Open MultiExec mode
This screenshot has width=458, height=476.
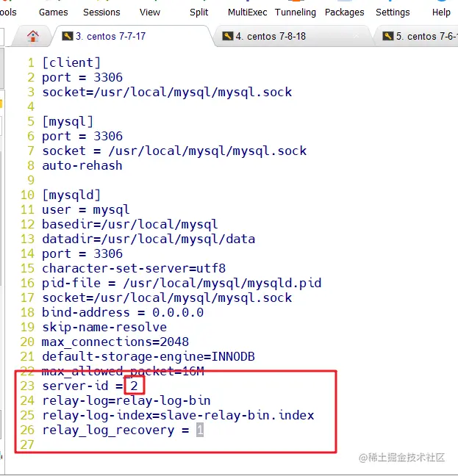pos(248,12)
